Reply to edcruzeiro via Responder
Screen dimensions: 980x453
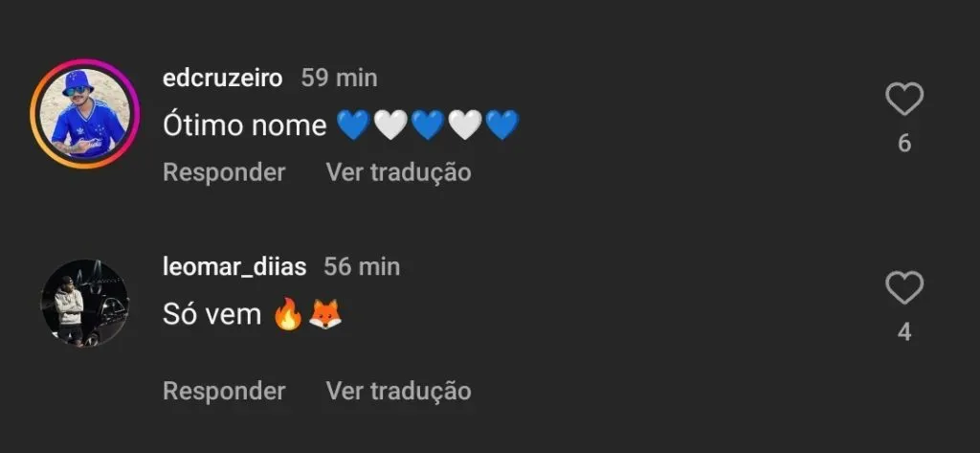click(224, 172)
